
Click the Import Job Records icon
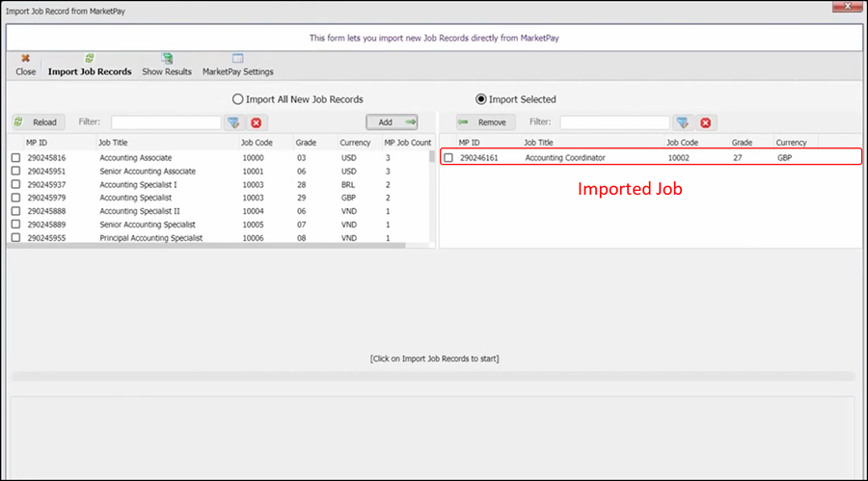[90, 60]
